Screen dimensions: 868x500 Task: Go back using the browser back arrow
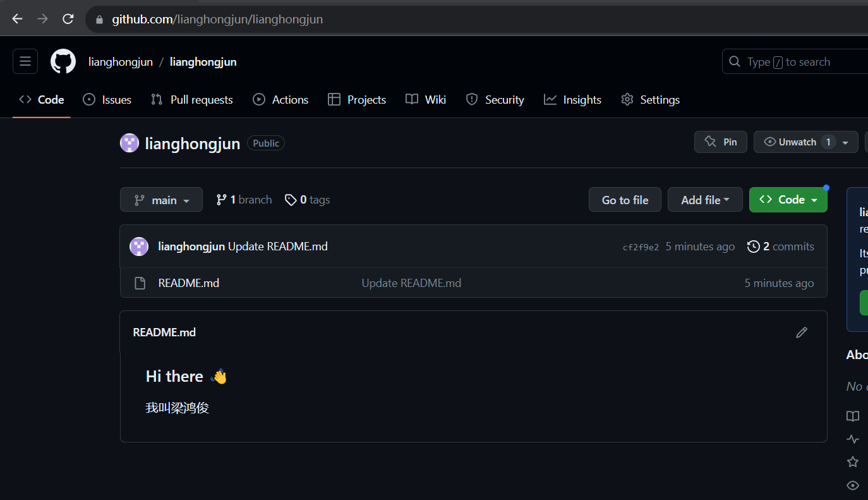coord(17,19)
